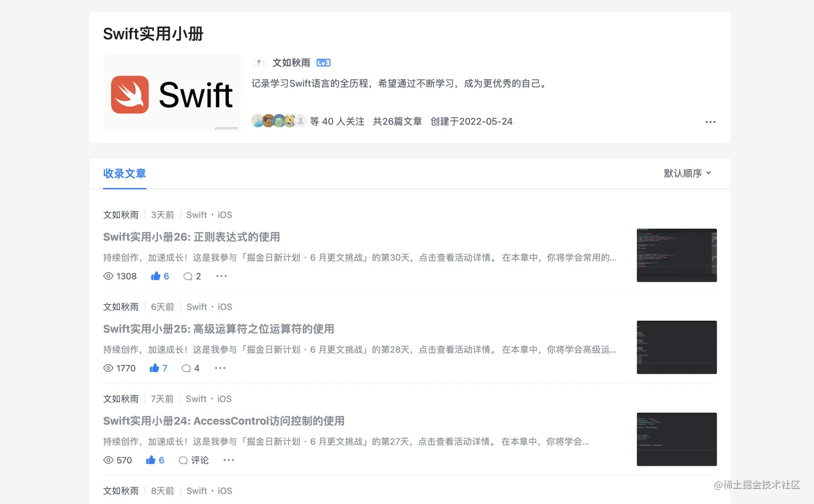The width and height of the screenshot is (814, 504).
Task: Click author 文如秋雨 on the 7天前 article
Action: [121, 399]
